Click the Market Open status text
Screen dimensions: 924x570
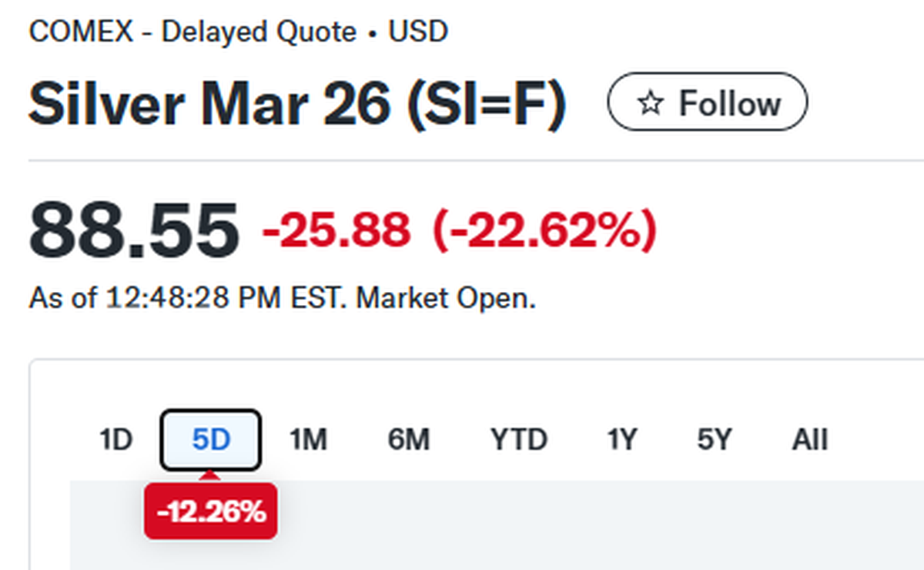pyautogui.click(x=446, y=297)
